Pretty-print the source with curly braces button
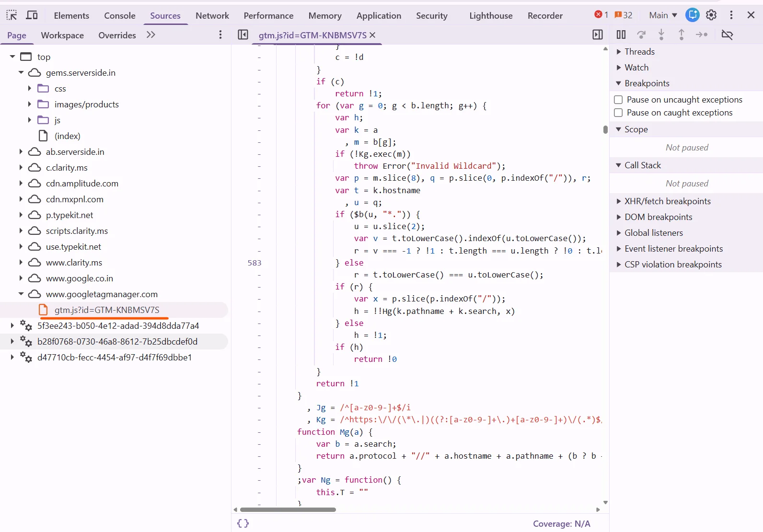 coord(243,523)
